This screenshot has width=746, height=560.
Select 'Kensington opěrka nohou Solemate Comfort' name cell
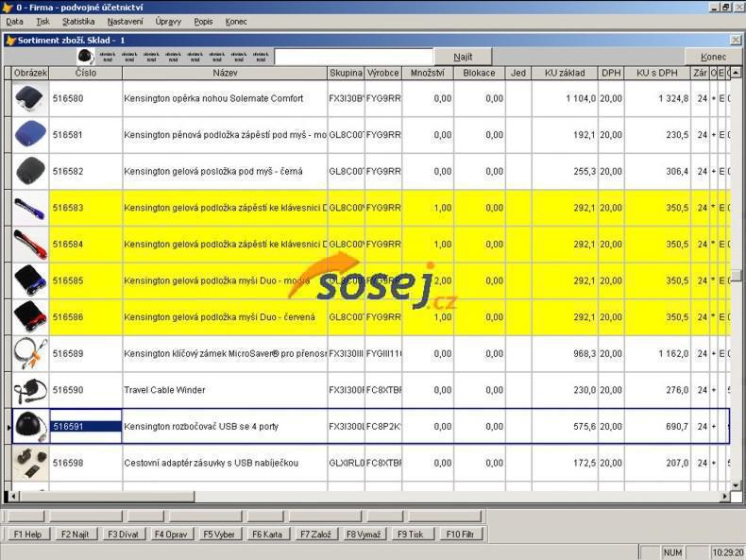click(x=225, y=98)
